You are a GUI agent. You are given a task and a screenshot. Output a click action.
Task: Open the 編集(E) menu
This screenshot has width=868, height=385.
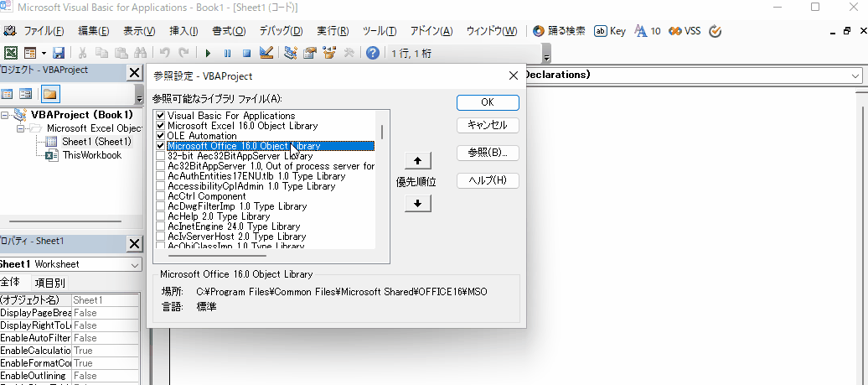(94, 31)
